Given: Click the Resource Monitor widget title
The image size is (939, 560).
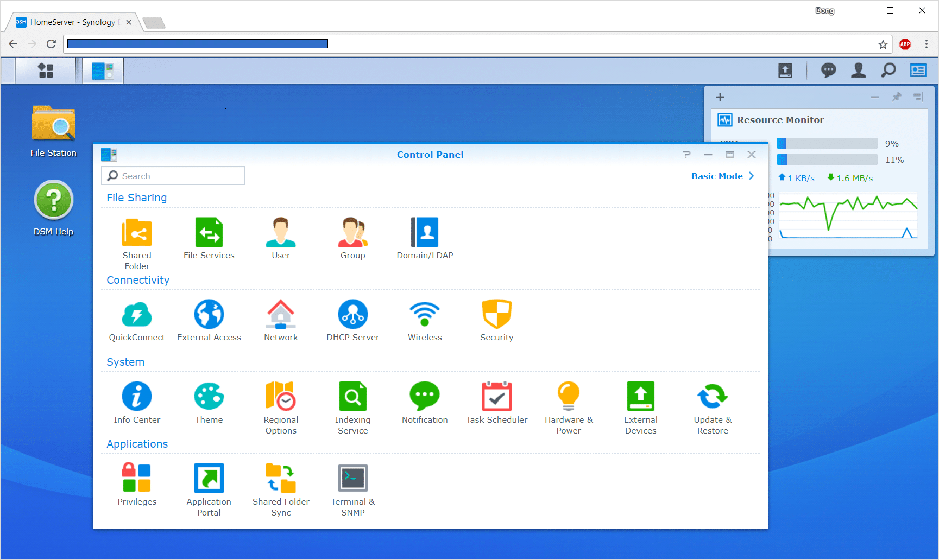Looking at the screenshot, I should pyautogui.click(x=780, y=120).
